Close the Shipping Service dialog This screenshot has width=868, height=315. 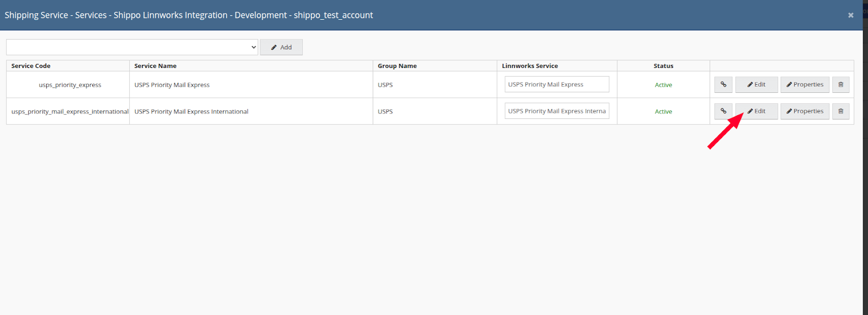coord(851,15)
